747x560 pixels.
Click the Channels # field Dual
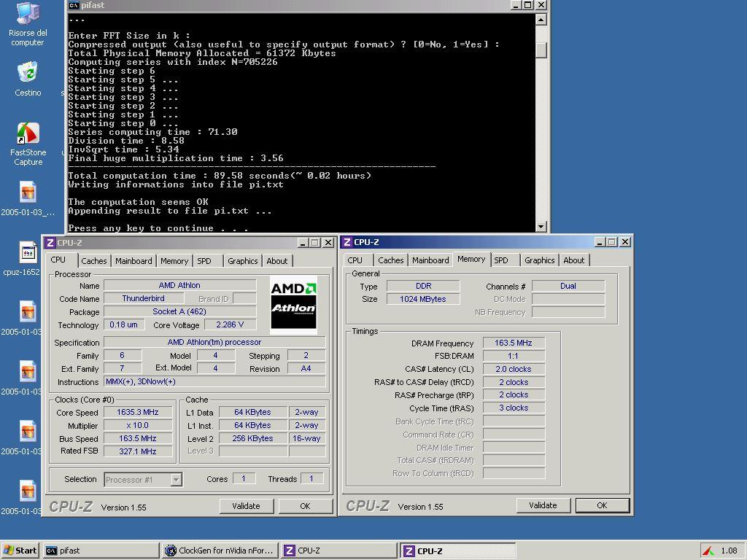(568, 286)
